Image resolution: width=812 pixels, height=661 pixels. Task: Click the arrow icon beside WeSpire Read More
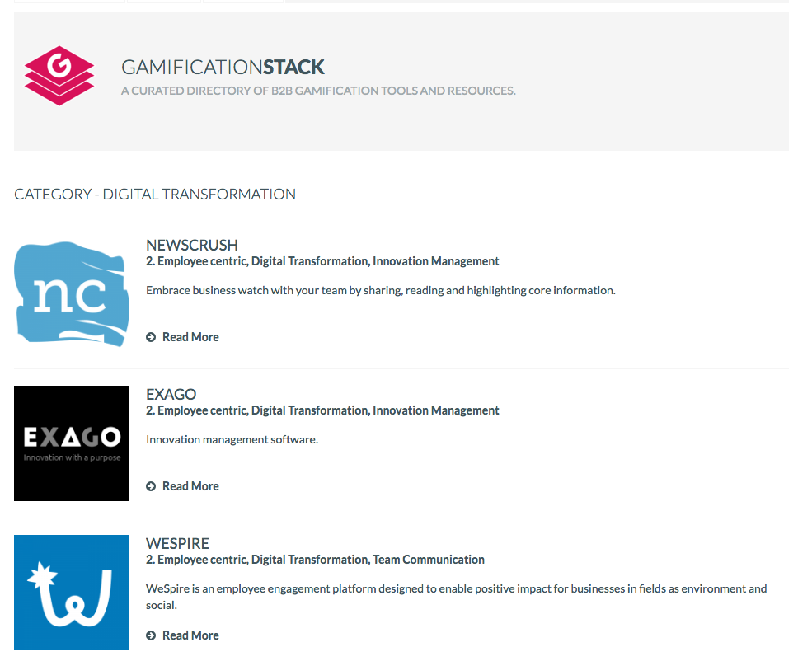pyautogui.click(x=151, y=635)
